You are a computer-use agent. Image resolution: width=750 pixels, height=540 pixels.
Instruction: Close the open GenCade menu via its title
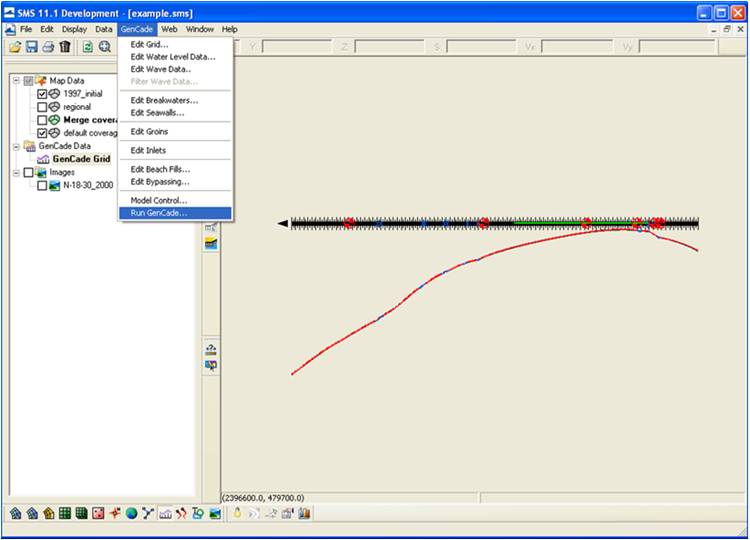[137, 29]
